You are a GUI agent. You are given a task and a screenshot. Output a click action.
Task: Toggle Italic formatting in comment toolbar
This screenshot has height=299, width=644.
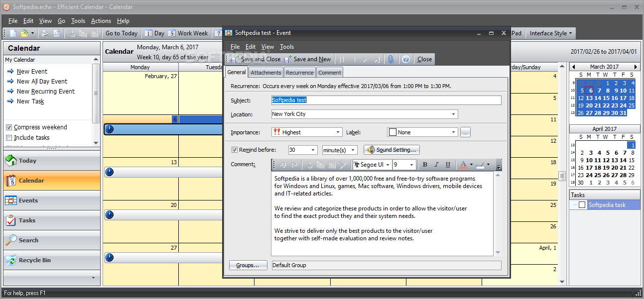[436, 165]
